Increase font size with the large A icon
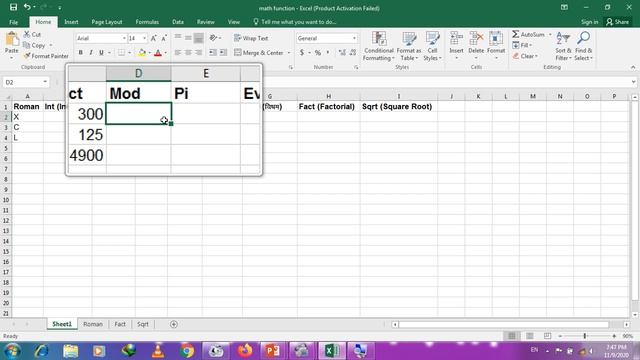640x360 pixels. (153, 38)
